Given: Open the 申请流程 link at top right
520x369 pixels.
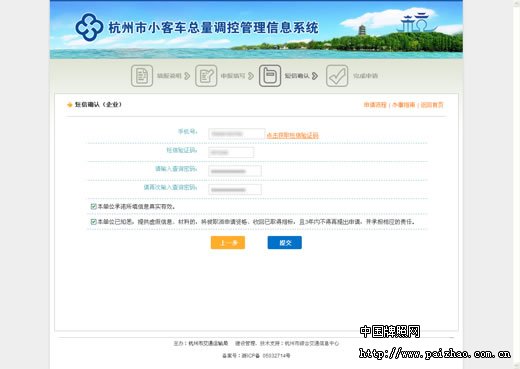Looking at the screenshot, I should point(375,105).
